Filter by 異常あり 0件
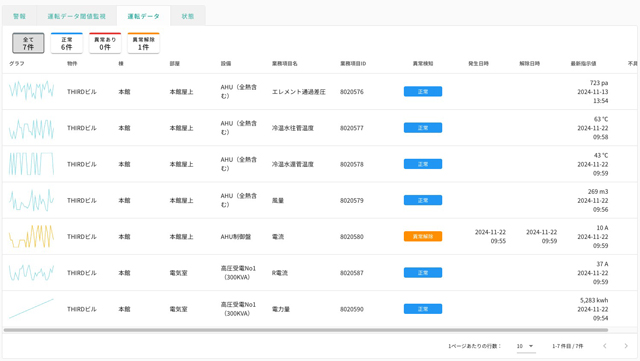 [105, 43]
